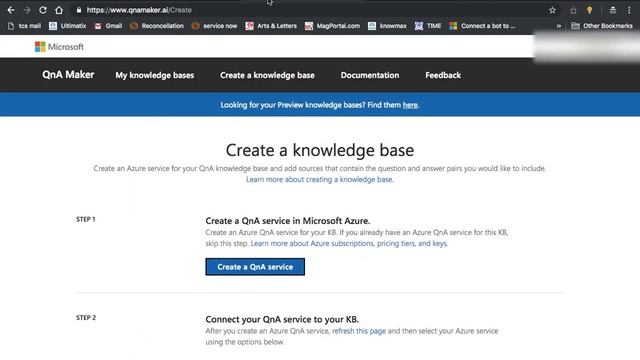Open the TIME bookmark
This screenshot has width=640, height=360.
click(x=428, y=26)
